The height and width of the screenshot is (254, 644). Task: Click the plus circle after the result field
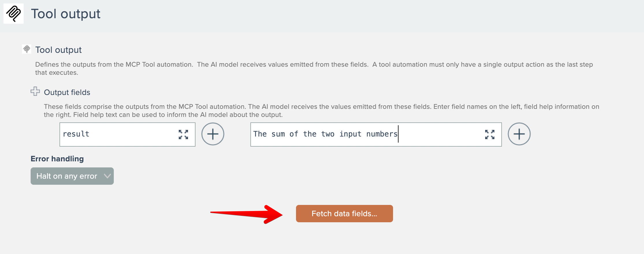pos(213,134)
